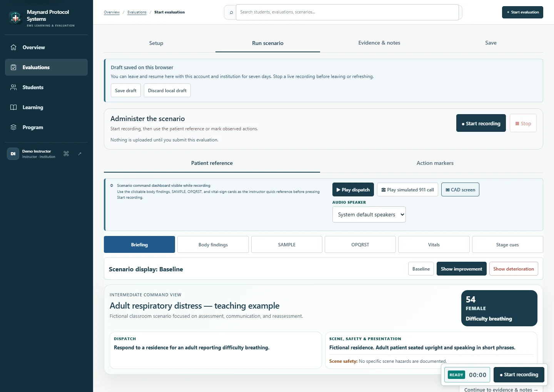
Task: Switch to the Setup step tab
Action: 156,43
